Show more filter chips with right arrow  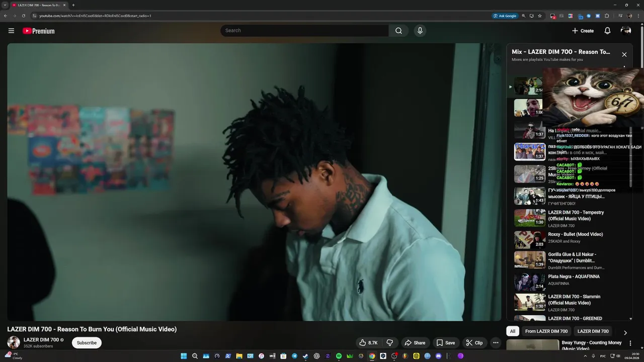(625, 332)
